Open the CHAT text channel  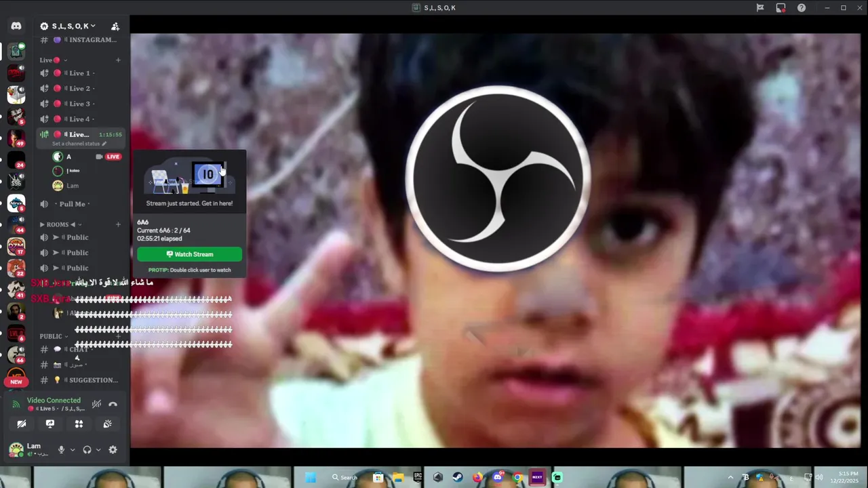(80, 350)
